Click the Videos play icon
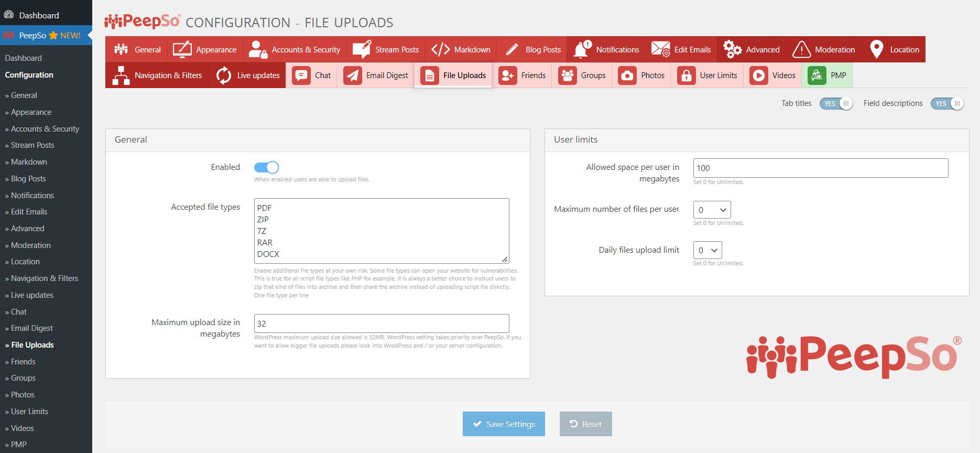The image size is (980, 453). pos(759,75)
